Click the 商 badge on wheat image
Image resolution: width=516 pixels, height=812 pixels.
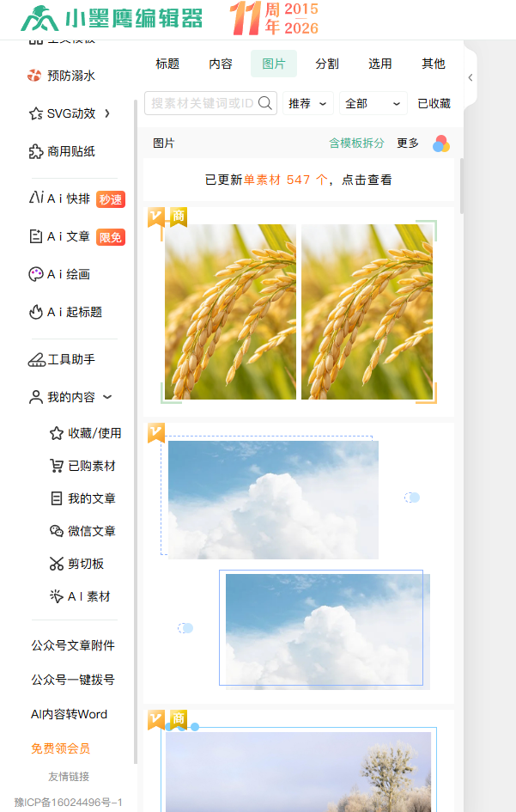[x=179, y=217]
